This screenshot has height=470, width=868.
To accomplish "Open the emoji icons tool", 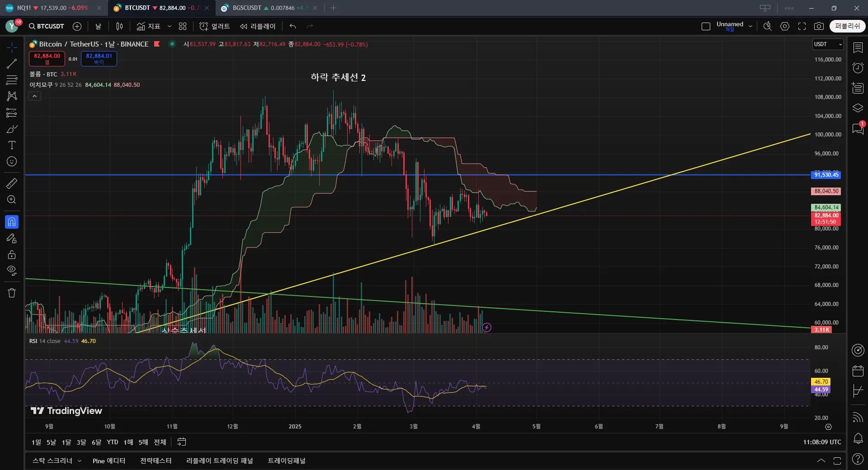I will coord(12,161).
